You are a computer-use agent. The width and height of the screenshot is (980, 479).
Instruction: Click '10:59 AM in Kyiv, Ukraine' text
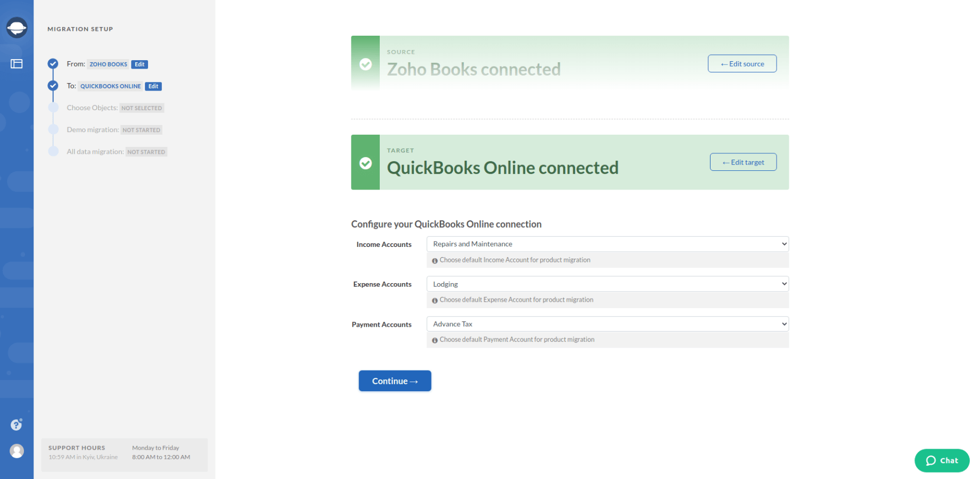coord(83,457)
